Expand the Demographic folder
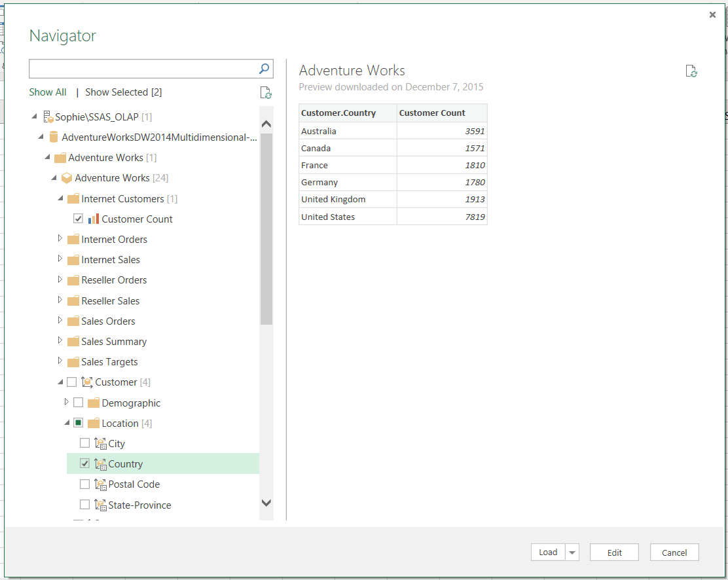 (66, 402)
